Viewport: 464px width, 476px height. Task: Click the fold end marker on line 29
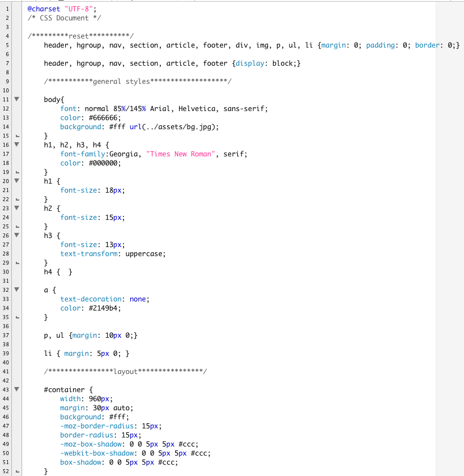16,263
